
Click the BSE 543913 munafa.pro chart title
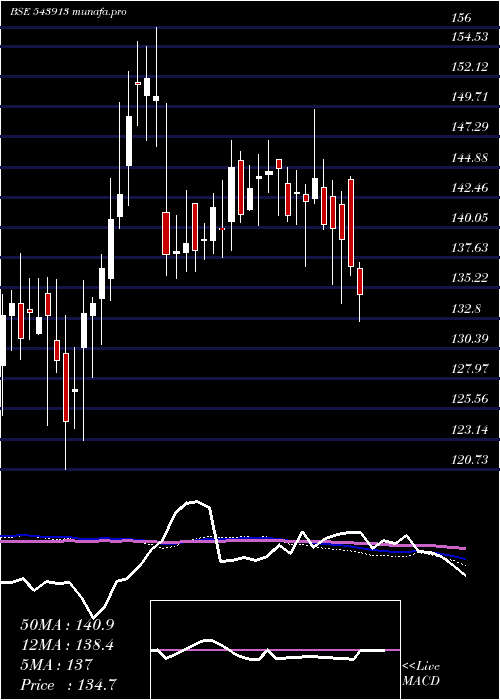pyautogui.click(x=68, y=12)
